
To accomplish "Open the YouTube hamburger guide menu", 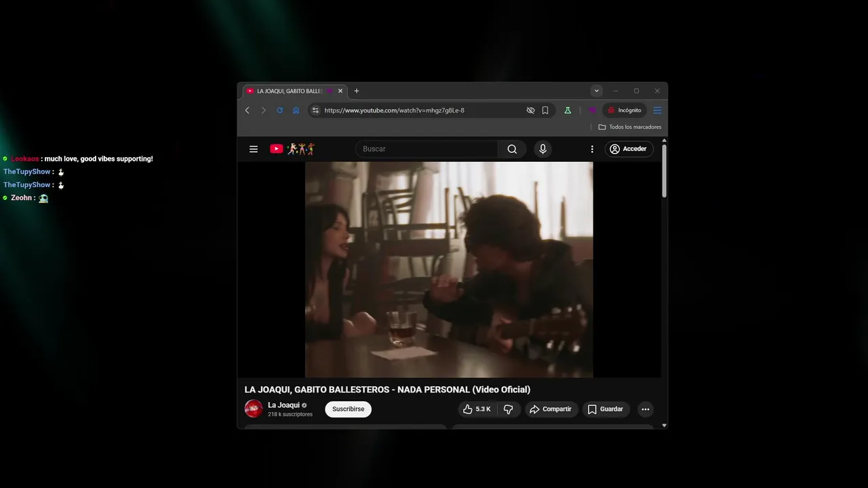I will (x=254, y=149).
